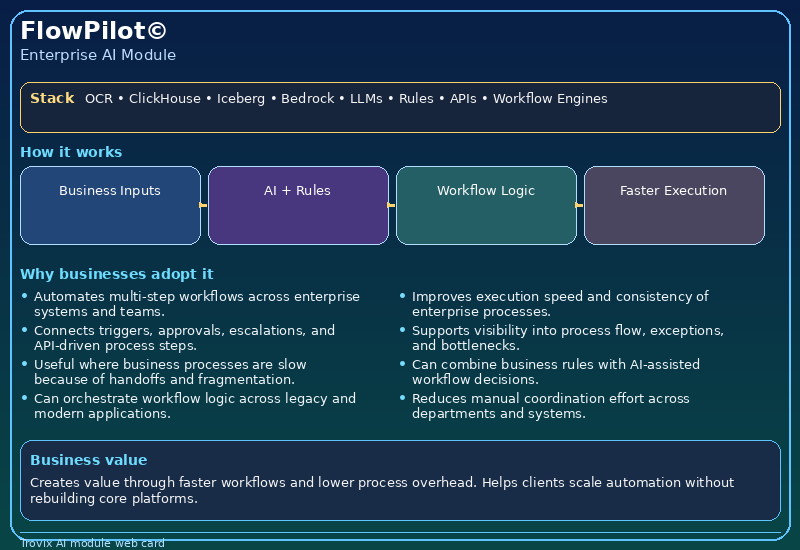800x550 pixels.
Task: Click connector between Workflow Logic and Faster Execution
Action: [580, 205]
